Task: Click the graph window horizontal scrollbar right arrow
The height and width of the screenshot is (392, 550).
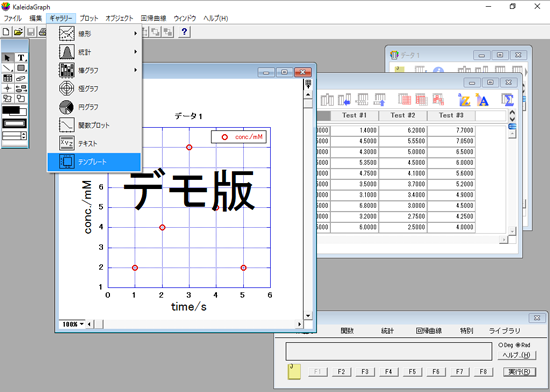Action: [x=299, y=324]
